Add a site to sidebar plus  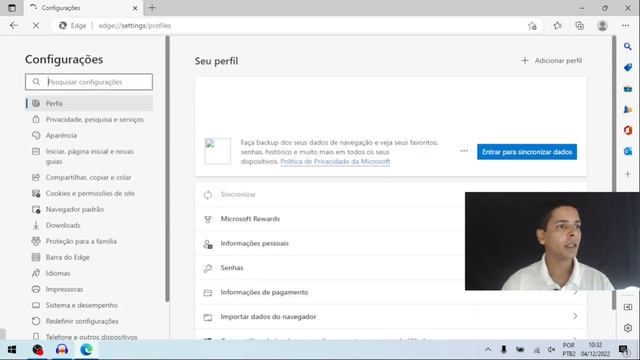point(628,174)
